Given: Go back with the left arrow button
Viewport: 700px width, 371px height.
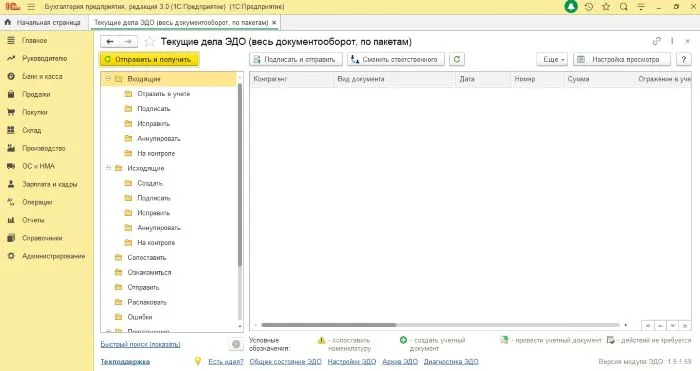Looking at the screenshot, I should click(x=110, y=42).
